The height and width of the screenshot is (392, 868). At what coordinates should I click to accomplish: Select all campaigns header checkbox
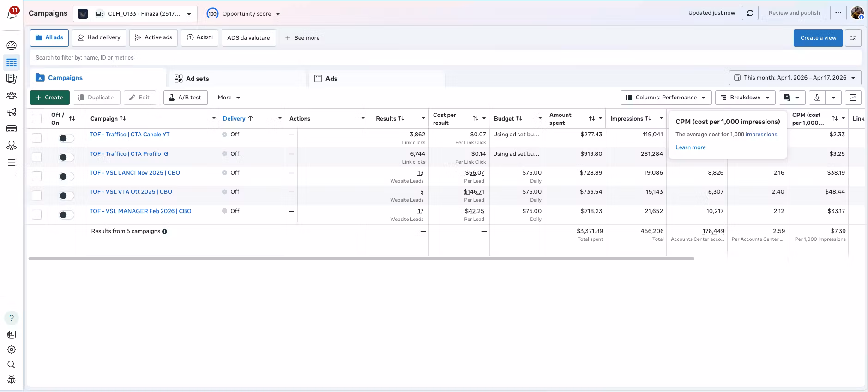37,119
